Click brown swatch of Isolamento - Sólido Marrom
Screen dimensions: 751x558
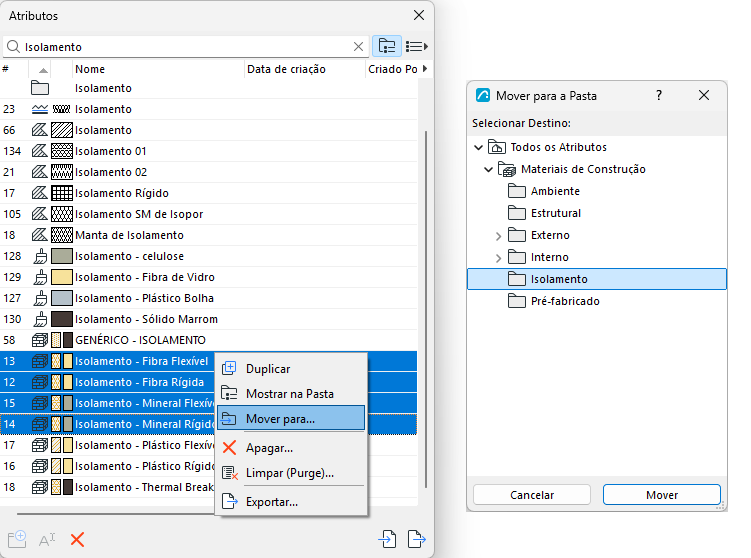pos(62,319)
